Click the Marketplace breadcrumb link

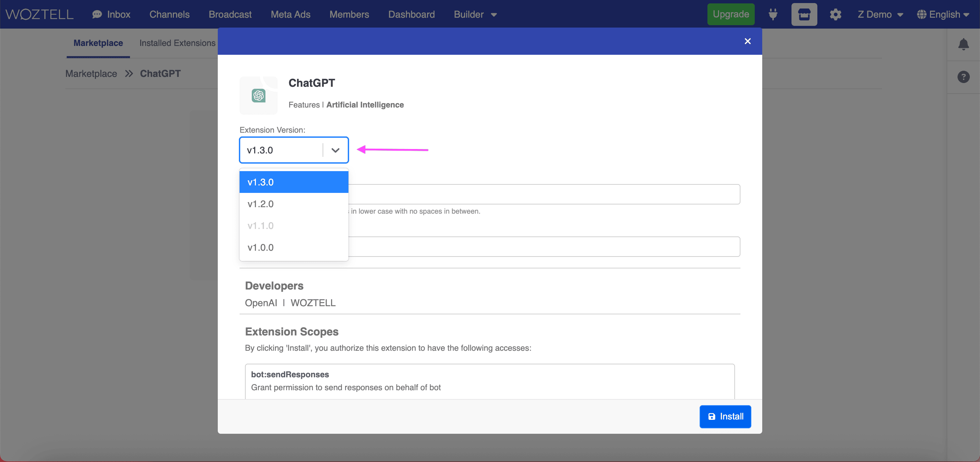[91, 73]
